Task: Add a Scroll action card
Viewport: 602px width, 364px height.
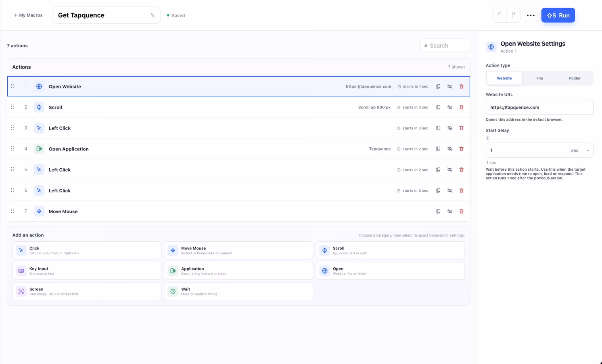Action: point(390,251)
